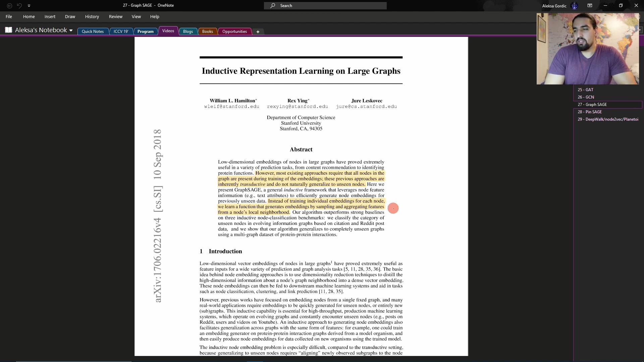This screenshot has width=644, height=362.
Task: Switch to the Blogs section tab
Action: tap(188, 32)
